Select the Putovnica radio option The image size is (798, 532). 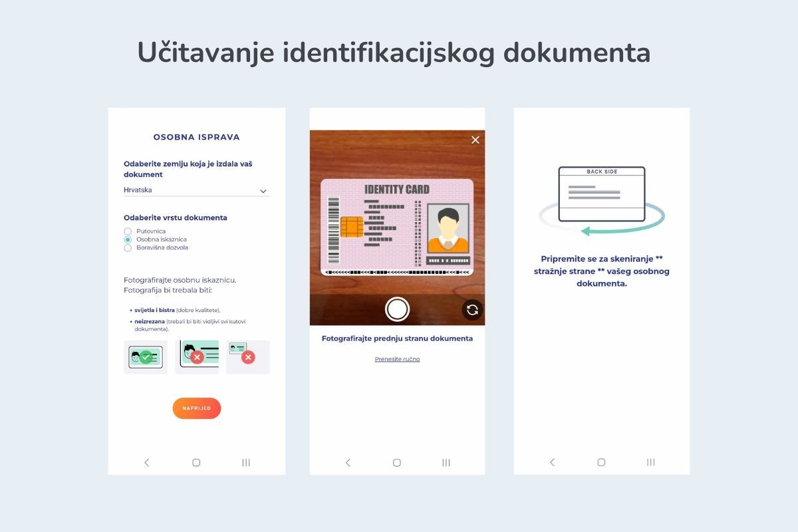(x=128, y=231)
